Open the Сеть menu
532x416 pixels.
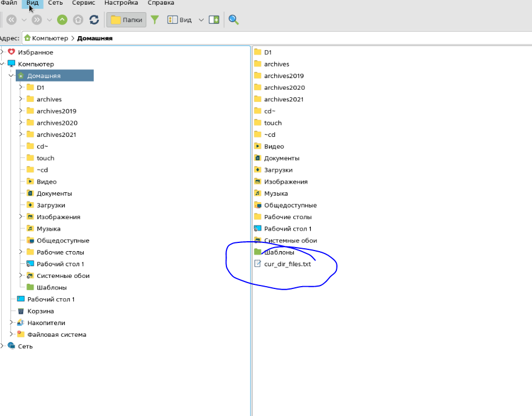(55, 3)
